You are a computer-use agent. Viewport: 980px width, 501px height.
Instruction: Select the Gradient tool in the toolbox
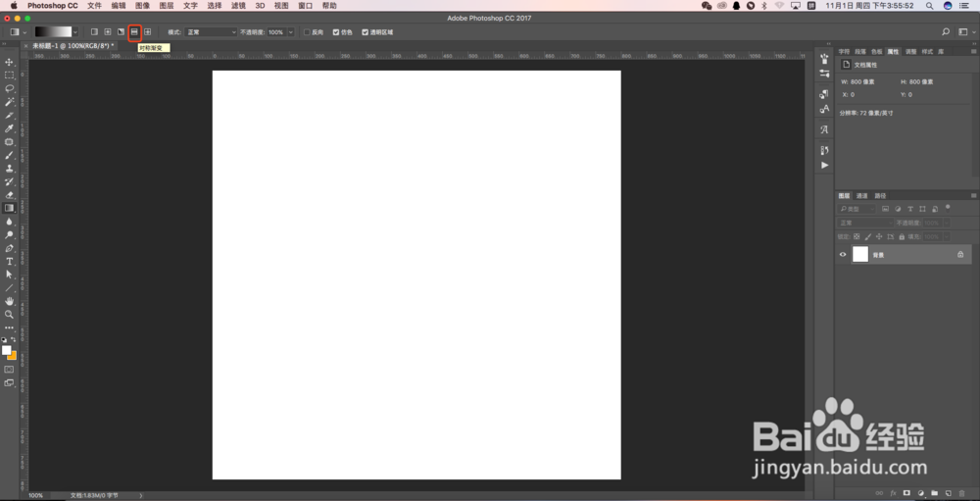click(x=10, y=208)
